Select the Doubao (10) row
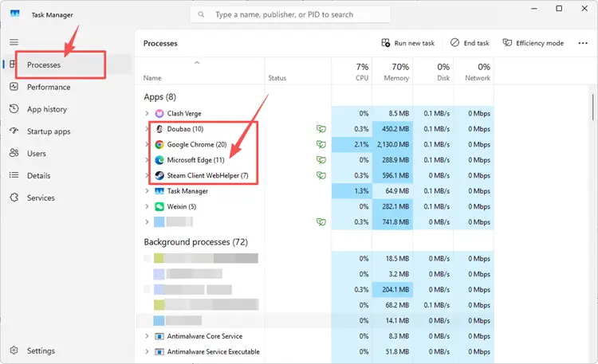Screen dimensions: 598x364 [x=315, y=129]
